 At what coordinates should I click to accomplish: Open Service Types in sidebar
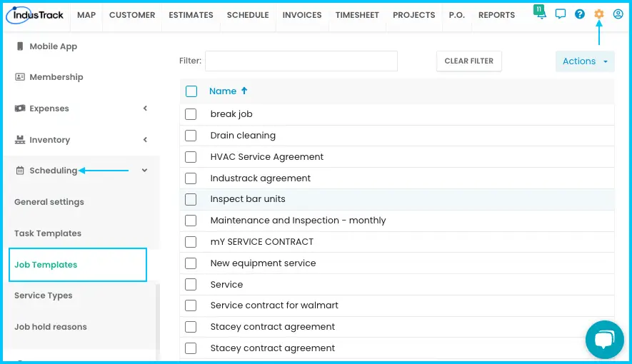coord(43,295)
